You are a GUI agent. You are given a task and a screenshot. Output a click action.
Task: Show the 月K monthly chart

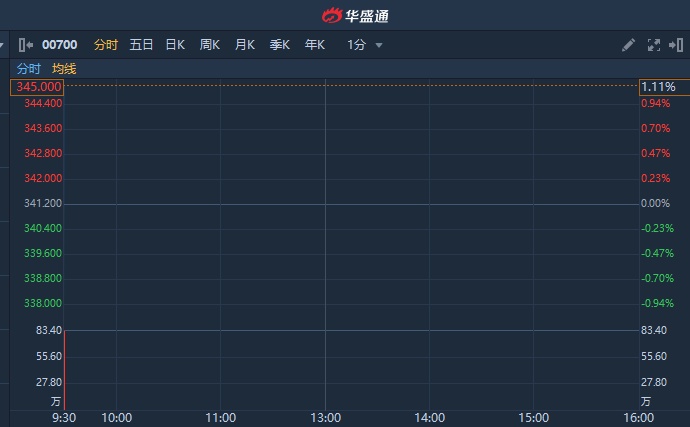(244, 44)
